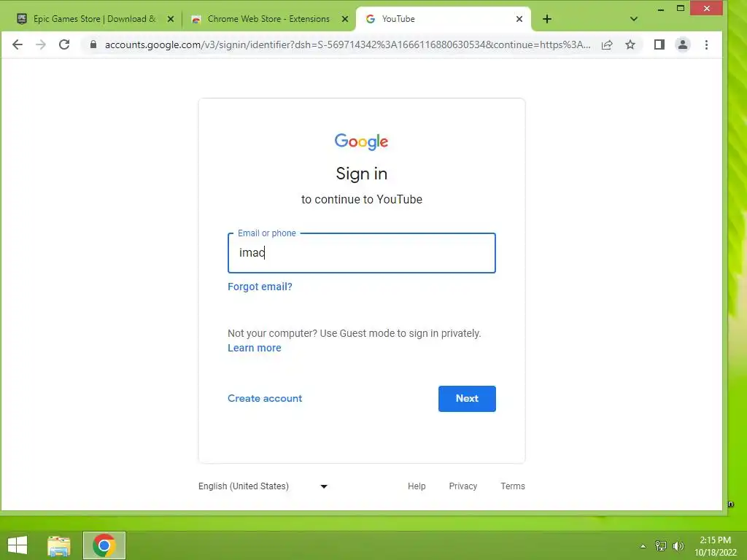Click the Forgot email? link
Viewport: 747px width, 560px height.
(260, 287)
